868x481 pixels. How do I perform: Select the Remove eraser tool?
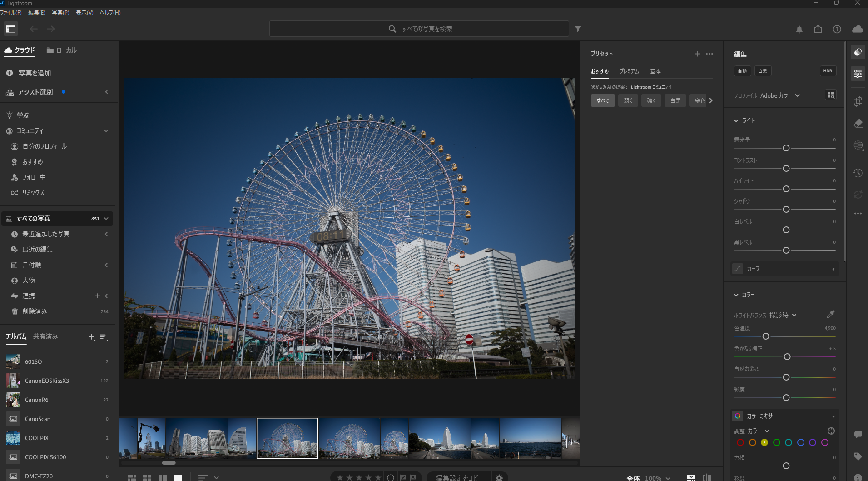pyautogui.click(x=858, y=124)
